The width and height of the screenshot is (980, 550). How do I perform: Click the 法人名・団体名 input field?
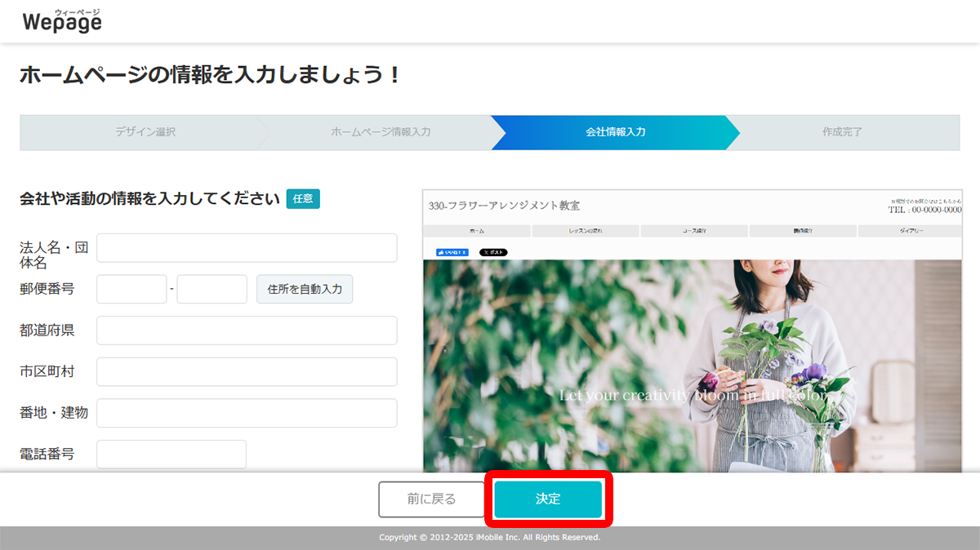pyautogui.click(x=247, y=248)
